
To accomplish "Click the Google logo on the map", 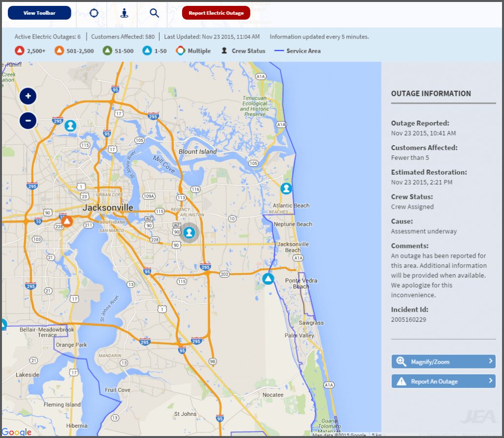I will tap(17, 432).
